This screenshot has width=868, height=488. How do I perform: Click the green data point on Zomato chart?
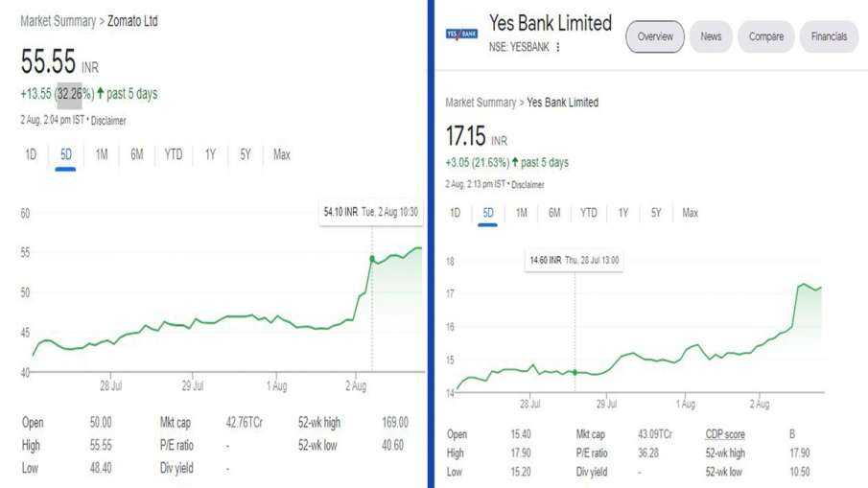372,259
